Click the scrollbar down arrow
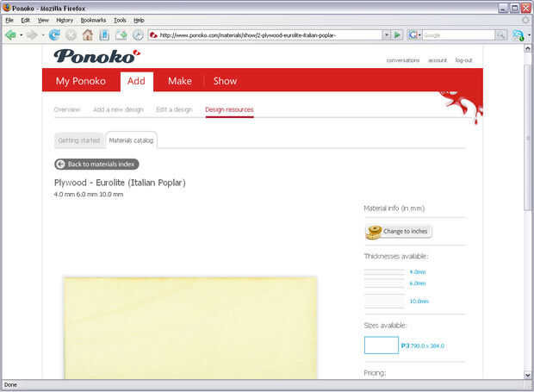The width and height of the screenshot is (534, 392). point(527,375)
